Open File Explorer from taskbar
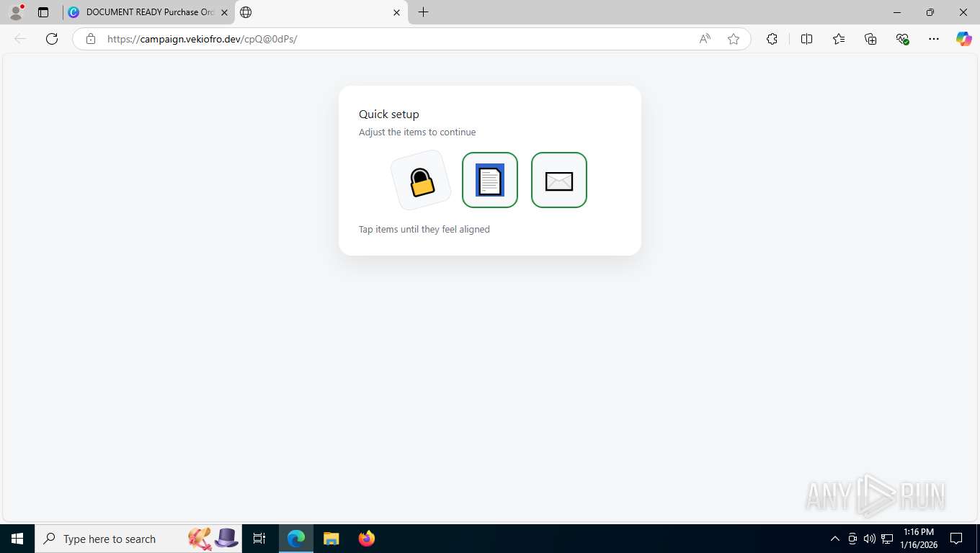Image resolution: width=980 pixels, height=553 pixels. pyautogui.click(x=331, y=539)
